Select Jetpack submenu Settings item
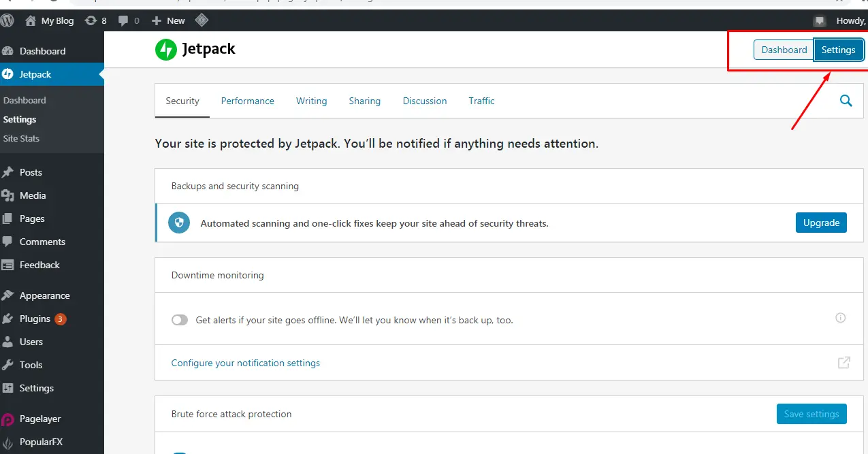The image size is (868, 454). (x=20, y=119)
